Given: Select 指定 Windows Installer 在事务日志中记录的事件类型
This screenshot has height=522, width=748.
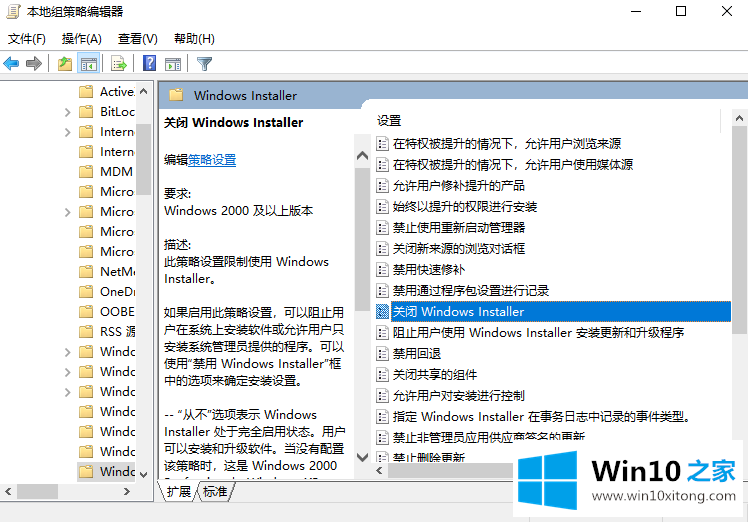Looking at the screenshot, I should (541, 417).
